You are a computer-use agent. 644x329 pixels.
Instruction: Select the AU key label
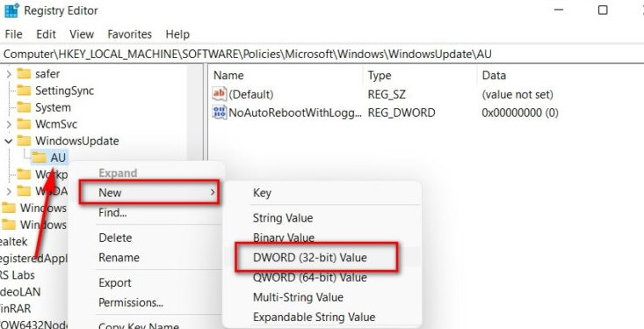click(x=58, y=157)
